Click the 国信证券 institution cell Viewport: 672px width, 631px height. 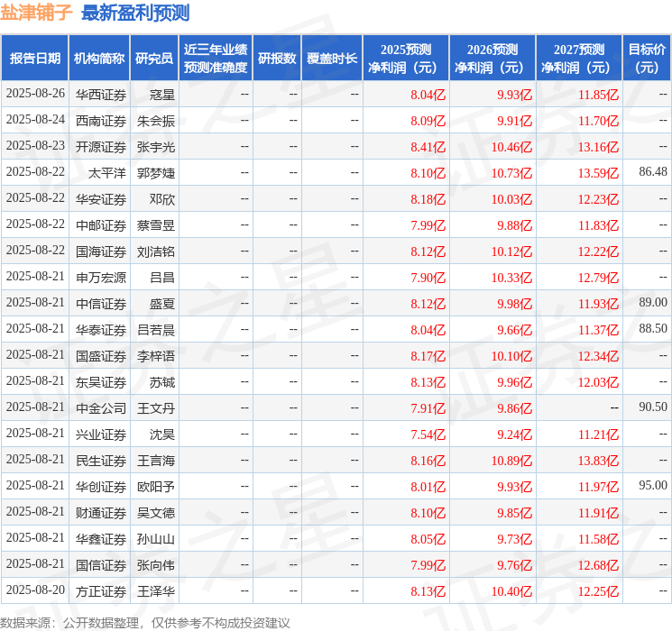tap(101, 565)
